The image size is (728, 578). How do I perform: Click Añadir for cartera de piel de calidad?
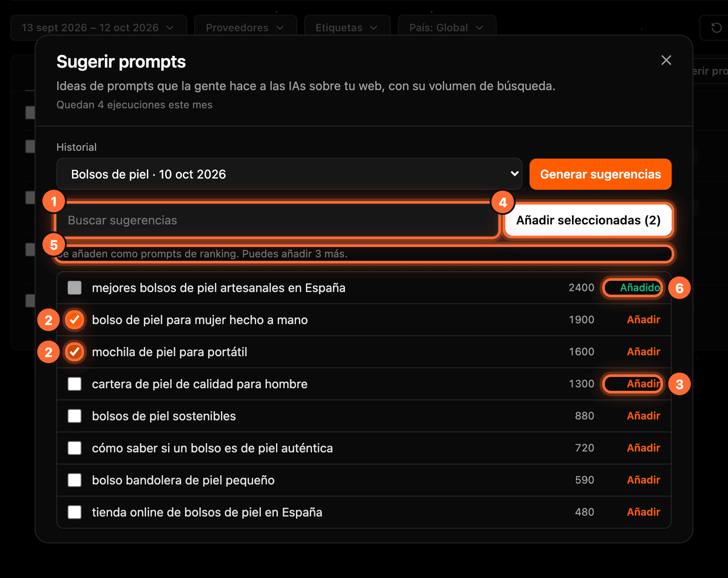click(x=643, y=384)
